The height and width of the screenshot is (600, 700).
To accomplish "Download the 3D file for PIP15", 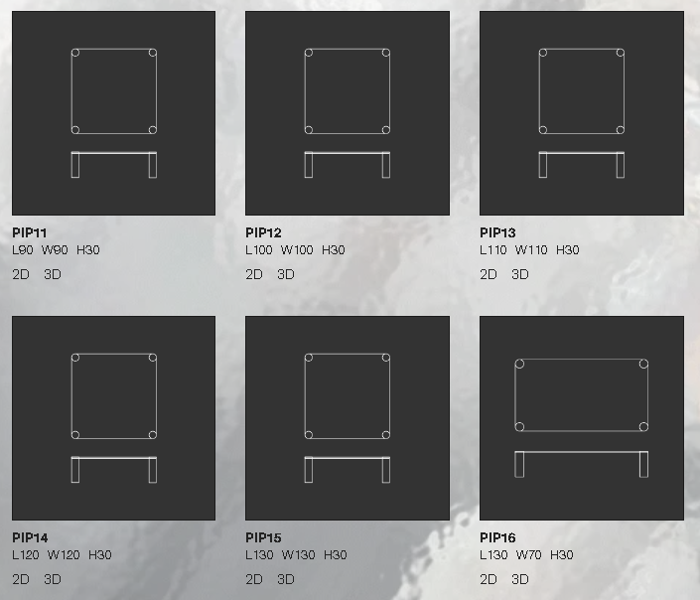I will coord(286,579).
